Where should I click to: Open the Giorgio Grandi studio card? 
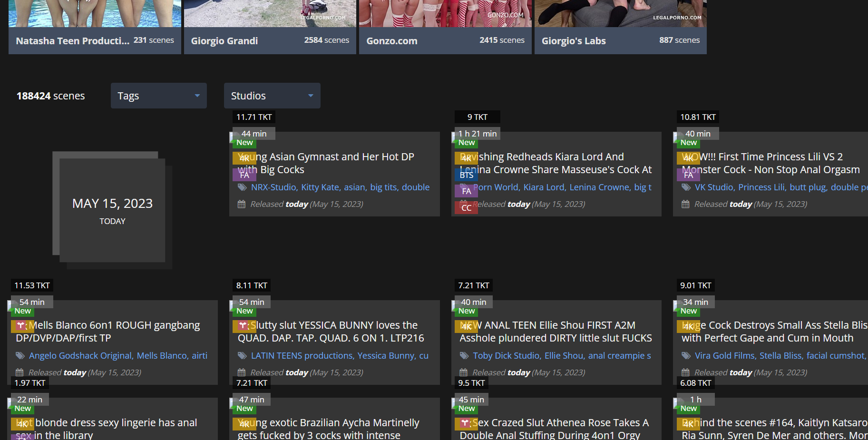270,40
